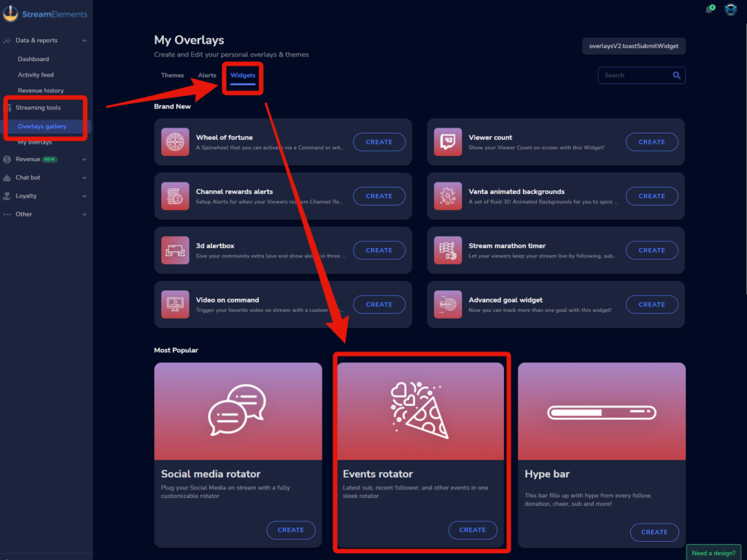Click the 3d alertbox widget icon
This screenshot has width=747, height=560.
tap(175, 250)
